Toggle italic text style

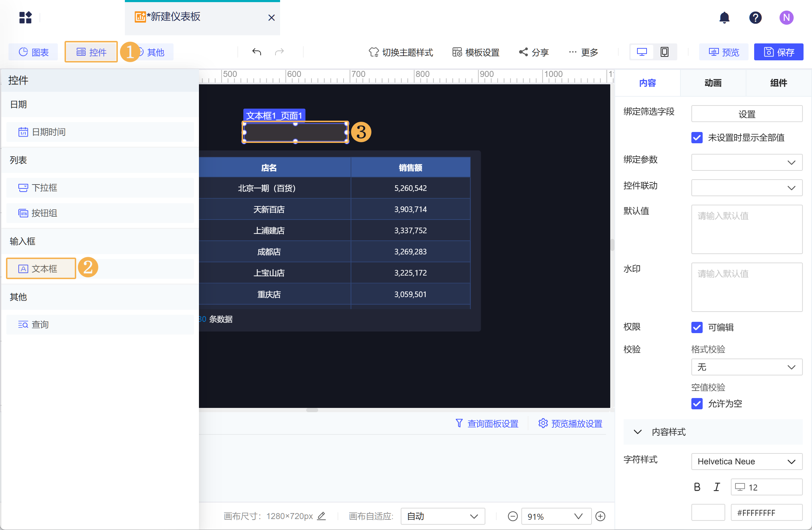[717, 487]
